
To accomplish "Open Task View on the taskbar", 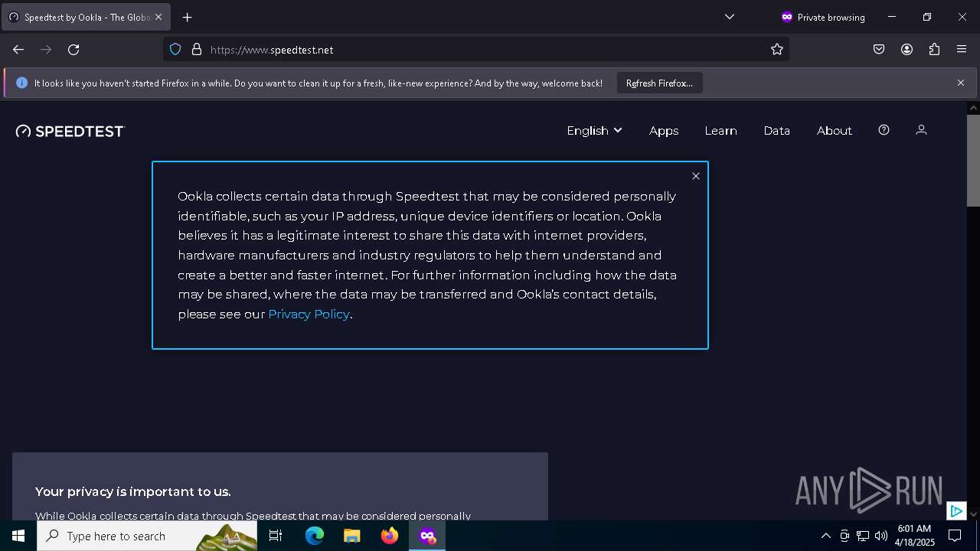I will (x=276, y=536).
